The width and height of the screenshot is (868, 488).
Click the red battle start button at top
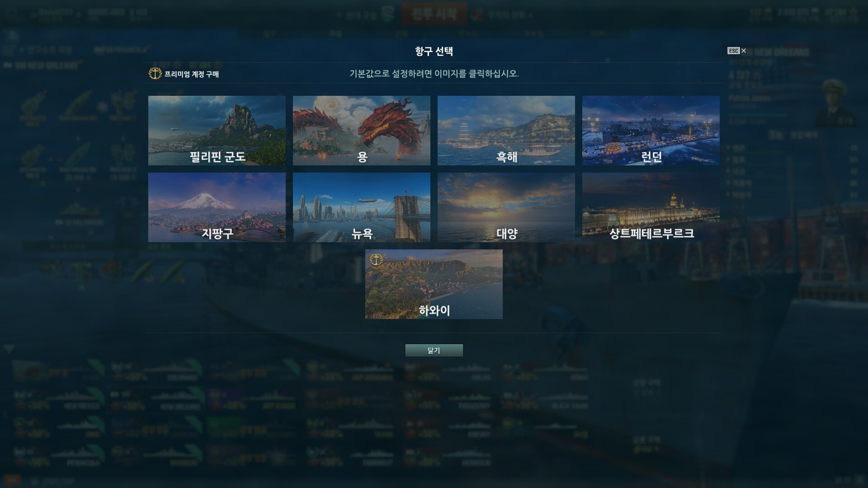pyautogui.click(x=434, y=14)
